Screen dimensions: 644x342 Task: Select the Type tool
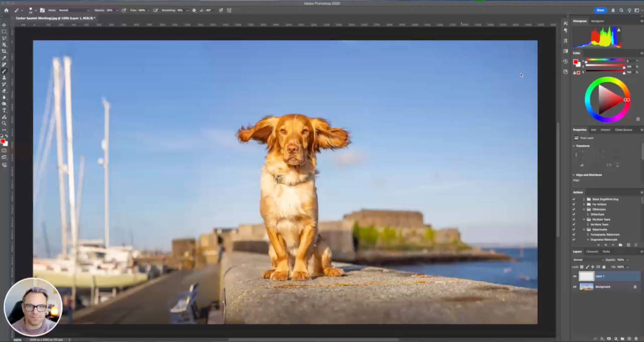(4, 110)
